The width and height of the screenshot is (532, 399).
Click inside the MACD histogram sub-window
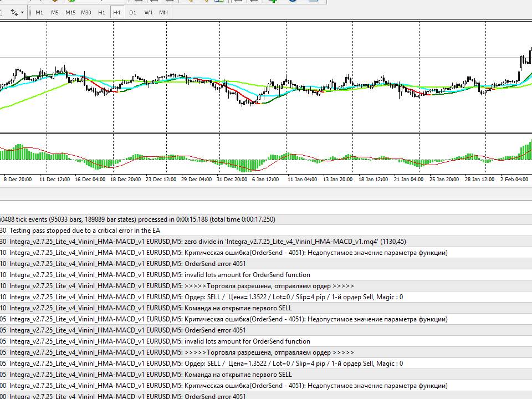[266, 154]
